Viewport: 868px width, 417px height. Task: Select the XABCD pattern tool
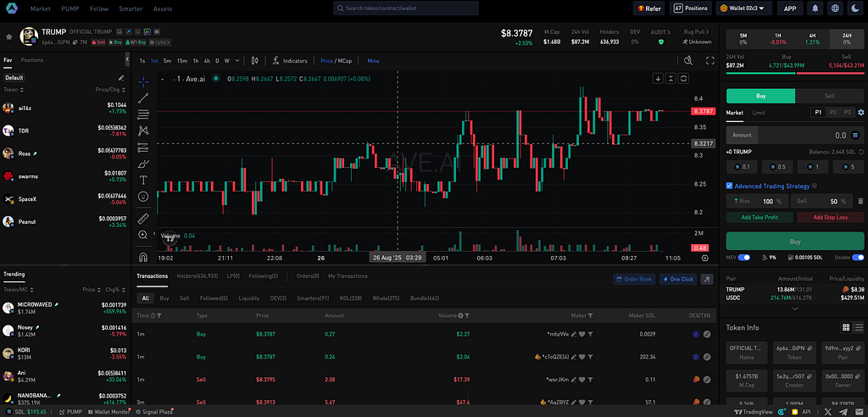click(143, 131)
